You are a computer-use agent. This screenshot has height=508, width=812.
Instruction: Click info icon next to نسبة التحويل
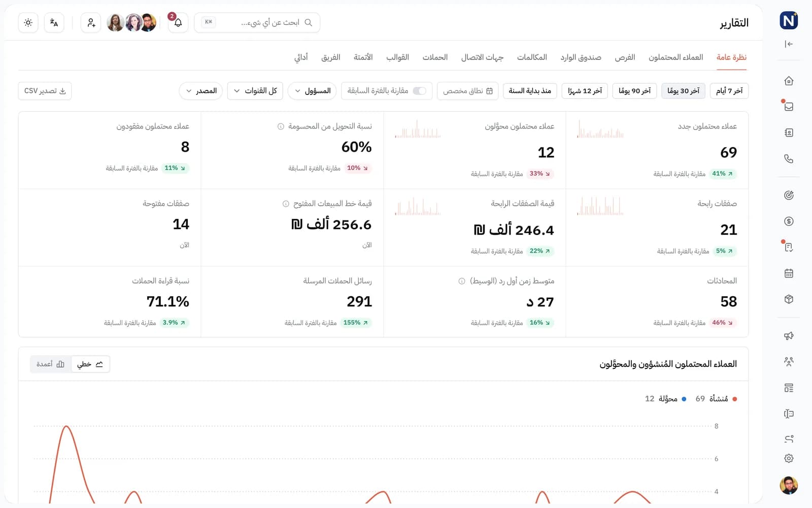coord(281,126)
